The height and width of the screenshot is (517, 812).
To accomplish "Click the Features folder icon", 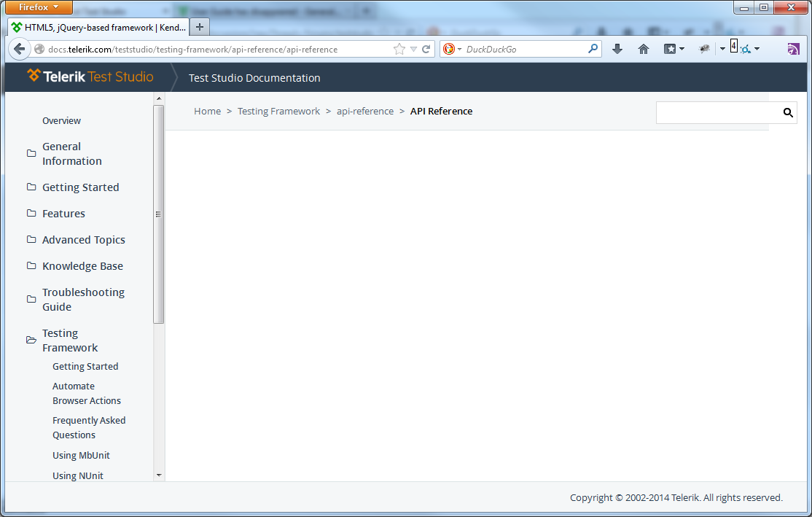I will pyautogui.click(x=31, y=214).
